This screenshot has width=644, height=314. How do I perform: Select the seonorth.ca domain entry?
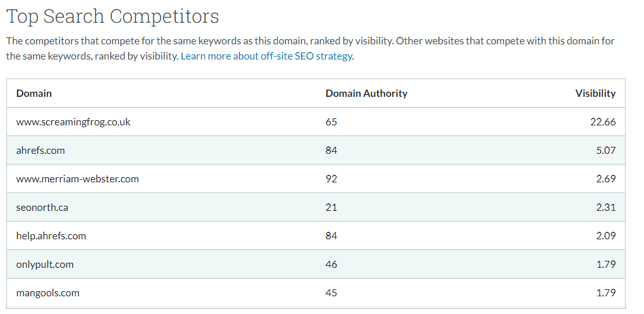(x=42, y=207)
